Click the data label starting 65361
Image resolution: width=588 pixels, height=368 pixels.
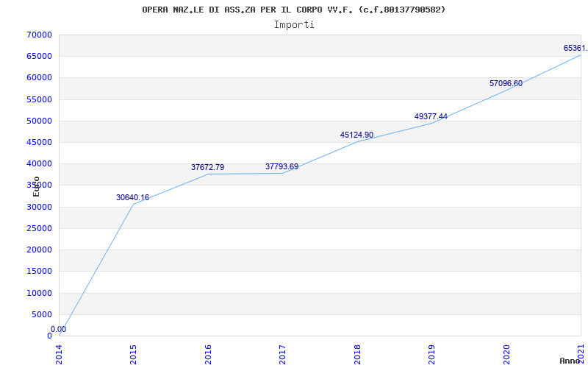point(576,48)
